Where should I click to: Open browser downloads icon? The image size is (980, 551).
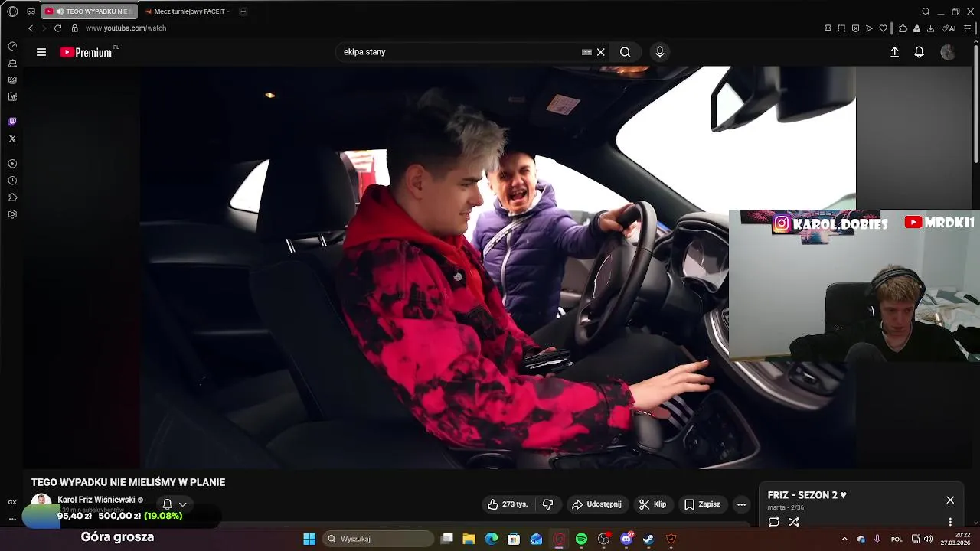tap(930, 28)
